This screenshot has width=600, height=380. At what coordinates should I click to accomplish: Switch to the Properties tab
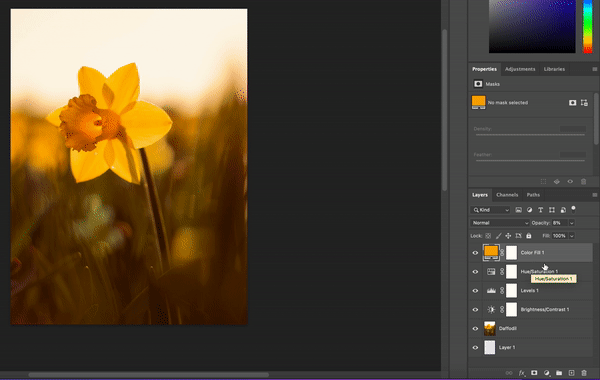click(x=484, y=69)
